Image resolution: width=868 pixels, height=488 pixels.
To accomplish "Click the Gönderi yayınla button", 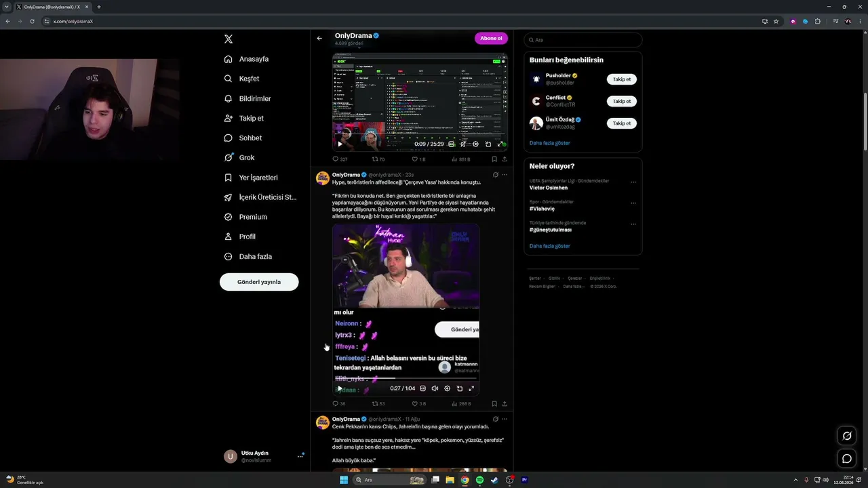I will 259,282.
